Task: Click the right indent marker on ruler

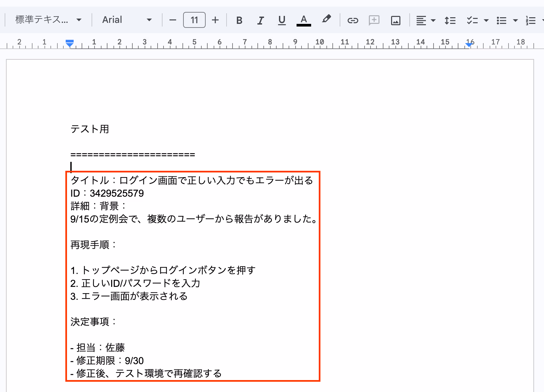Action: (x=469, y=44)
